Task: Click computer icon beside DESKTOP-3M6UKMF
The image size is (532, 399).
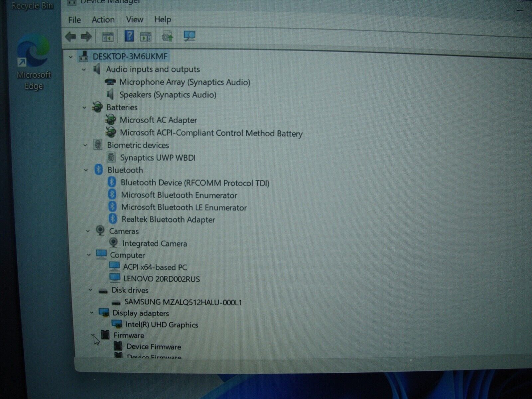Action: click(83, 56)
